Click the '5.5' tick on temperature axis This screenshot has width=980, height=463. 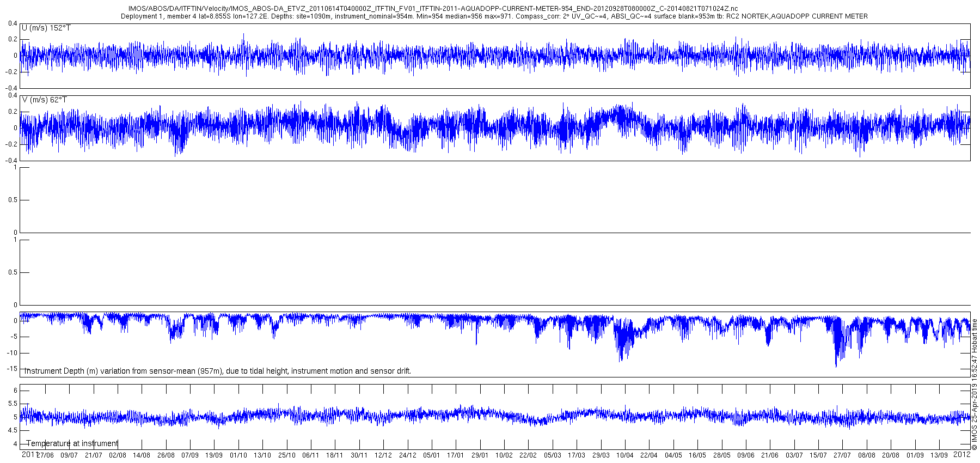click(x=13, y=404)
